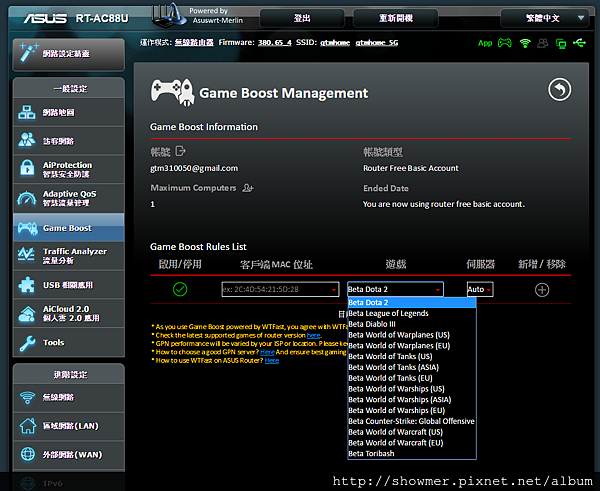
Task: Select Beta World of Warships (US)
Action: tap(412, 389)
